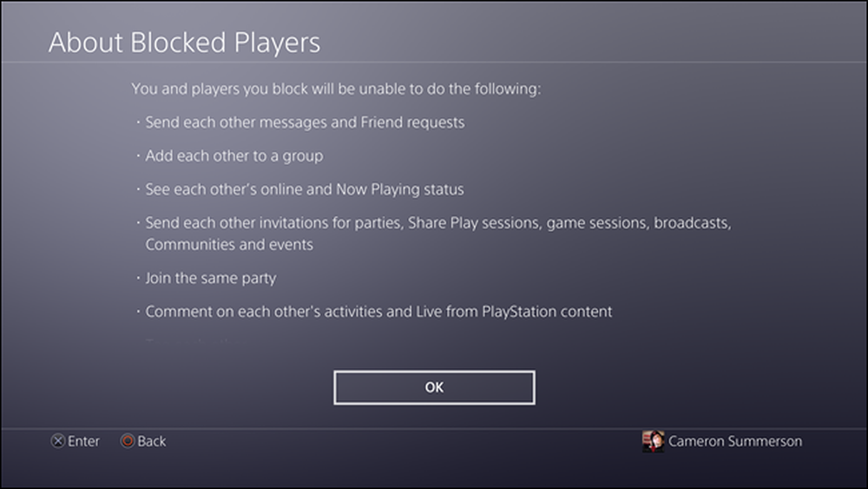Click the bullet before See each other's online
The height and width of the screenshot is (489, 868).
point(138,188)
